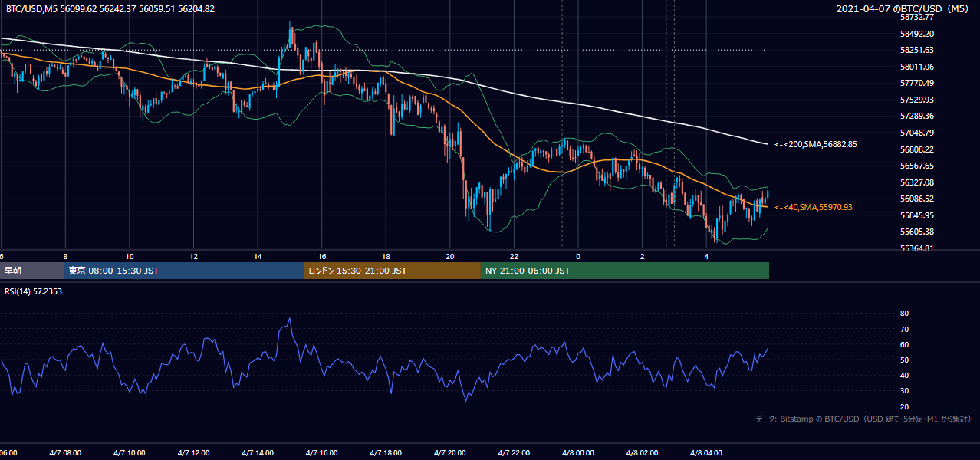Click RSI axis level 20
980x460 pixels.
click(904, 406)
